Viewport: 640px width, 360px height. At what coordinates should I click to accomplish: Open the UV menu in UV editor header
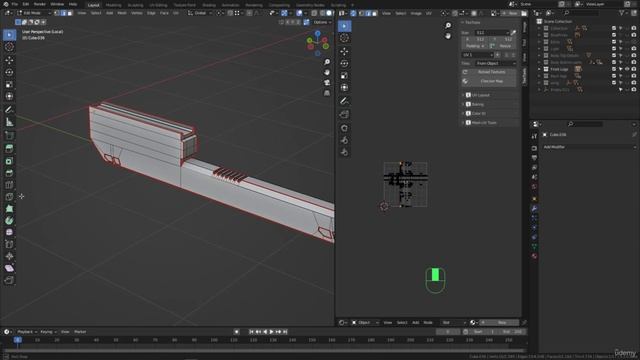pos(429,13)
